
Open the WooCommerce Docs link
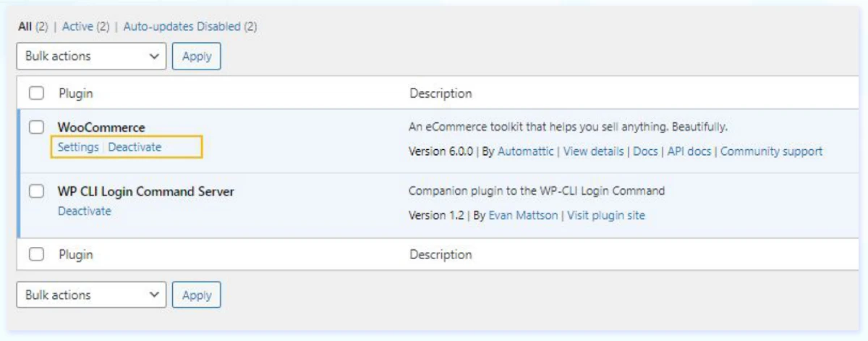645,151
